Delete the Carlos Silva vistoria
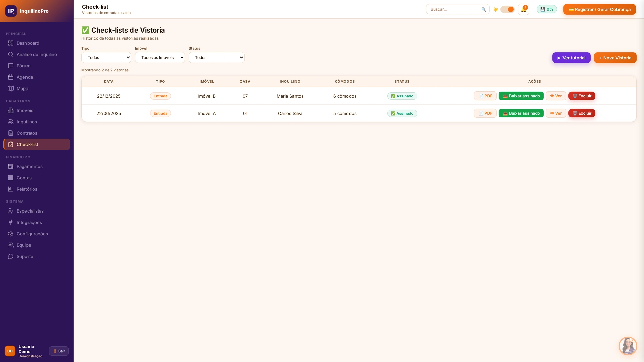Image resolution: width=644 pixels, height=362 pixels. click(x=582, y=113)
